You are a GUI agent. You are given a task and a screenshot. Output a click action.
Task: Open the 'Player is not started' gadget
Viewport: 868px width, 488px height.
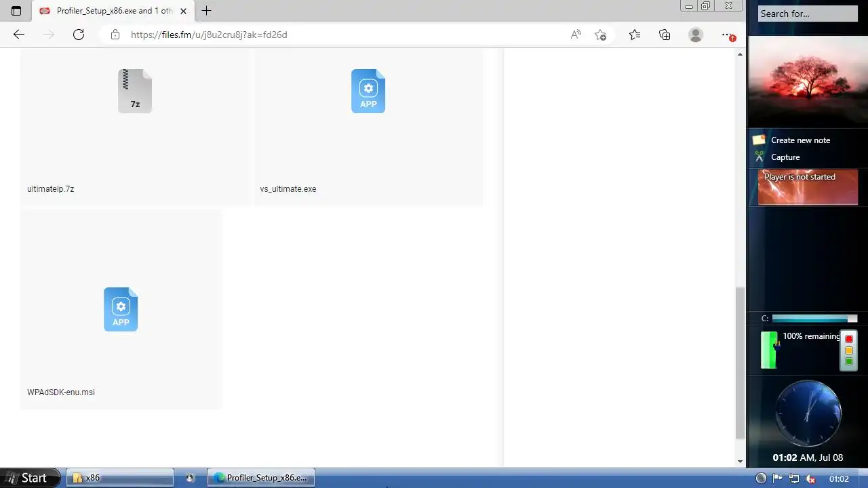(808, 187)
